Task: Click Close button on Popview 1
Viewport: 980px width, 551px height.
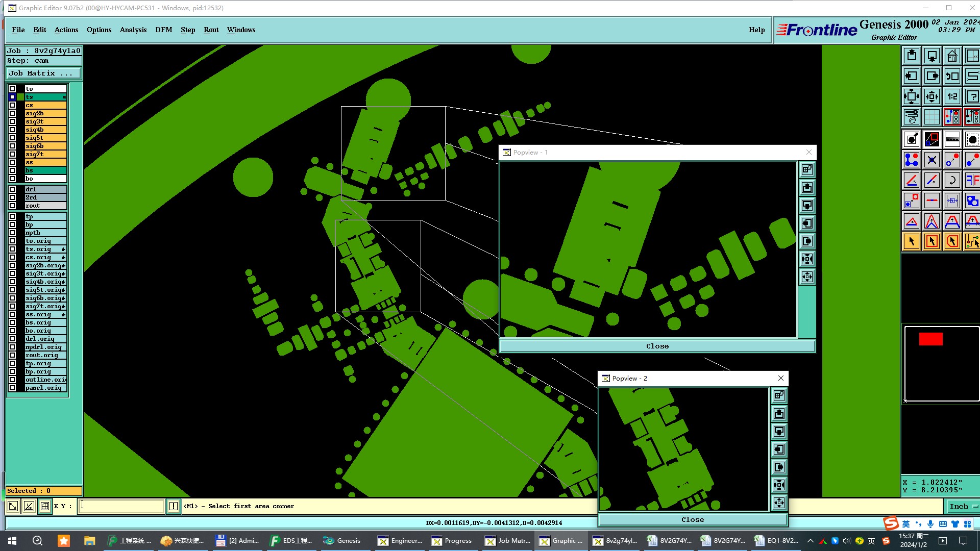Action: pyautogui.click(x=657, y=346)
